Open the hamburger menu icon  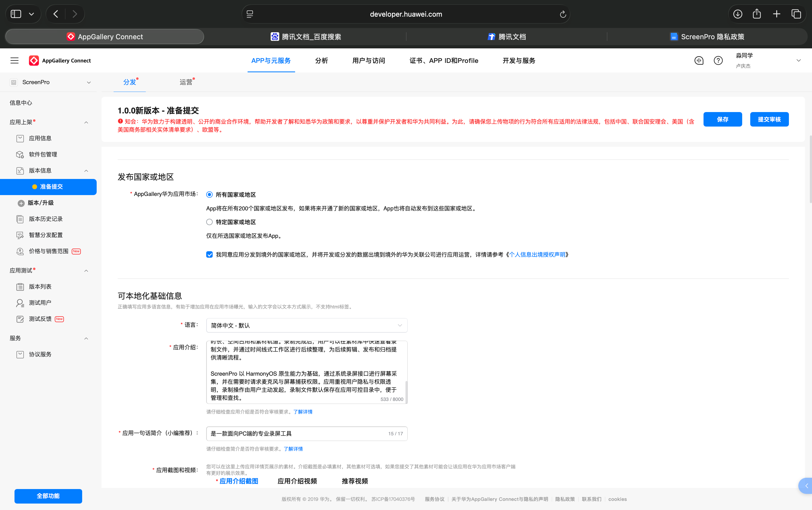(x=15, y=60)
